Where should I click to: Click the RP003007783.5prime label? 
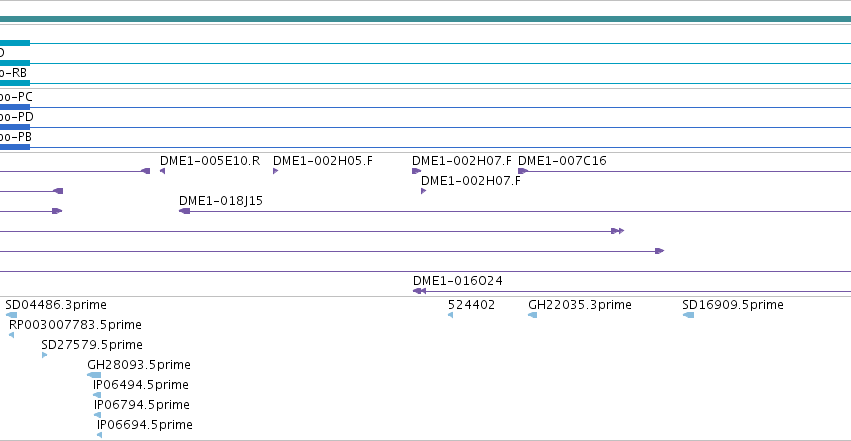pyautogui.click(x=75, y=325)
